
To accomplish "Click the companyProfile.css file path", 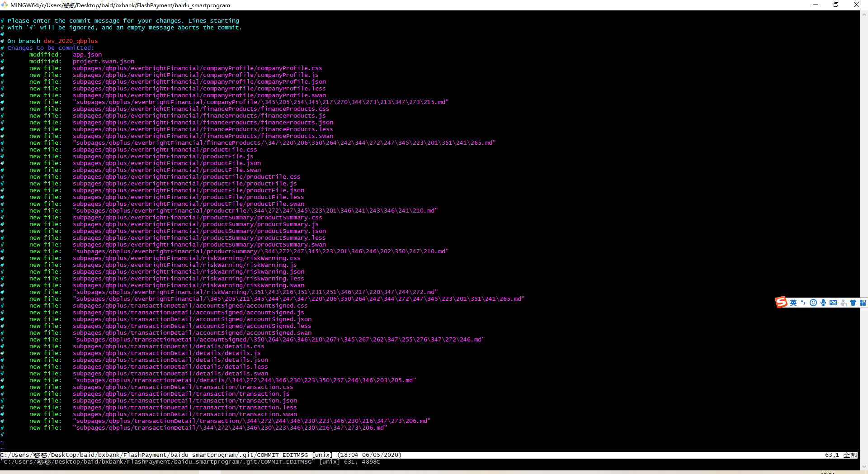I will point(198,68).
